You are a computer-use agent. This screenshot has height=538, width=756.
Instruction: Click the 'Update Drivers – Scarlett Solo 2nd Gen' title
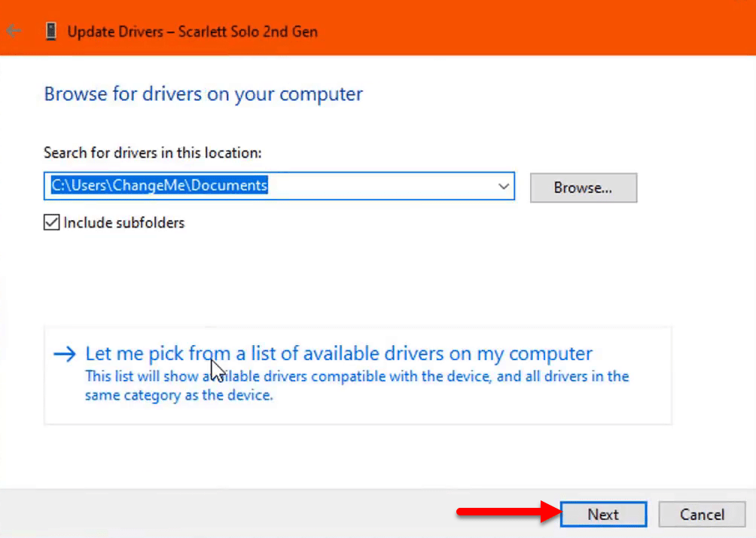coord(192,32)
